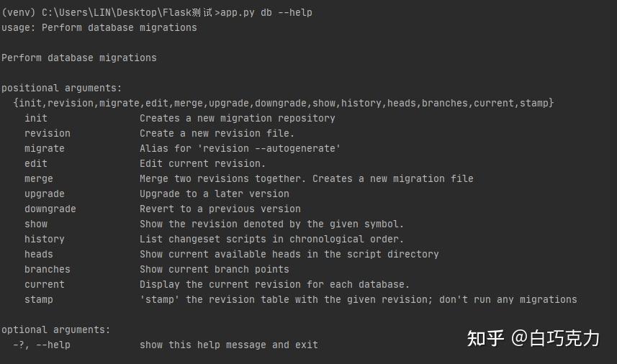Screen dimensions: 617x364
Task: Click the 'positional arguments:' heading
Action: pyautogui.click(x=62, y=88)
